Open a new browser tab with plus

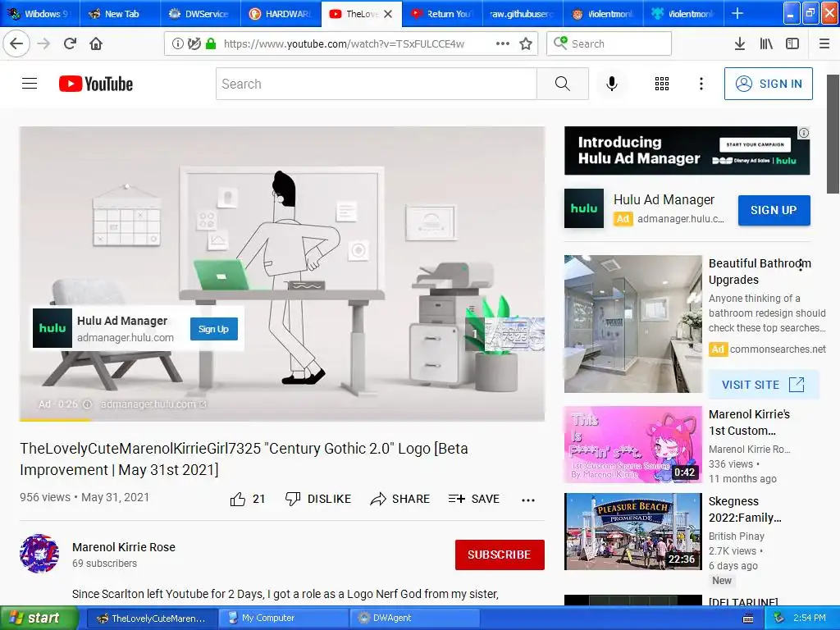[x=737, y=13]
